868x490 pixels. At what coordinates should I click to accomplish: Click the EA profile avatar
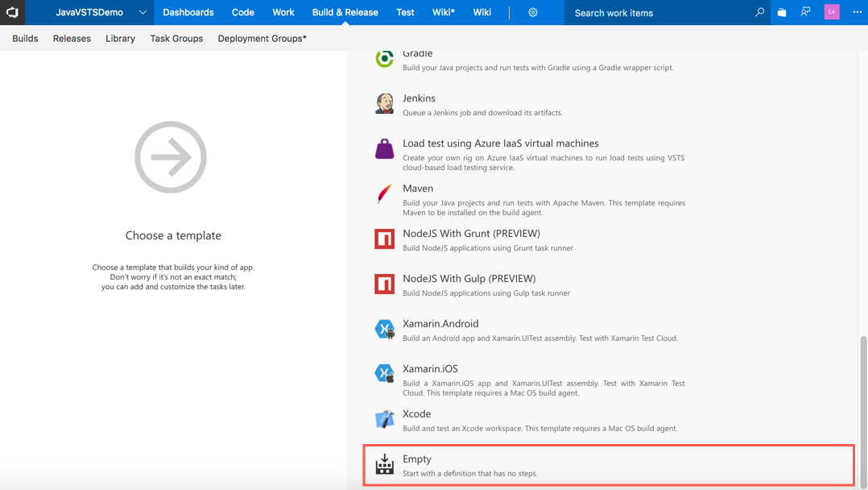pos(831,12)
